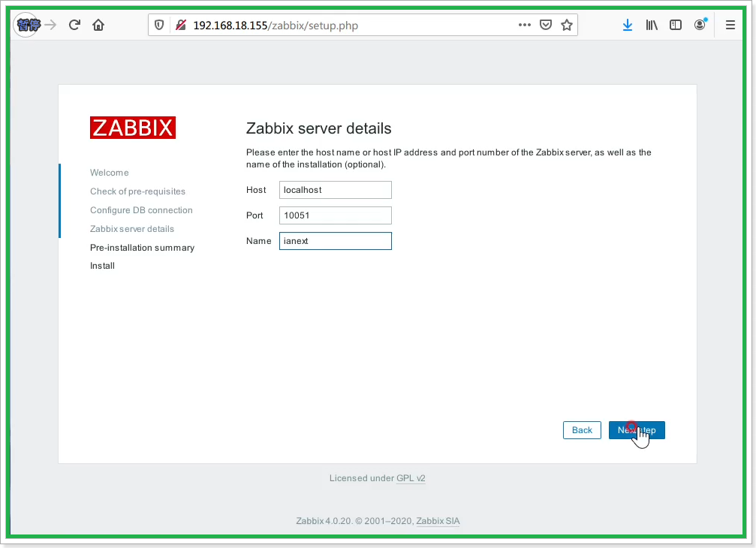The width and height of the screenshot is (756, 548).
Task: Save page to Pocket
Action: click(x=546, y=25)
